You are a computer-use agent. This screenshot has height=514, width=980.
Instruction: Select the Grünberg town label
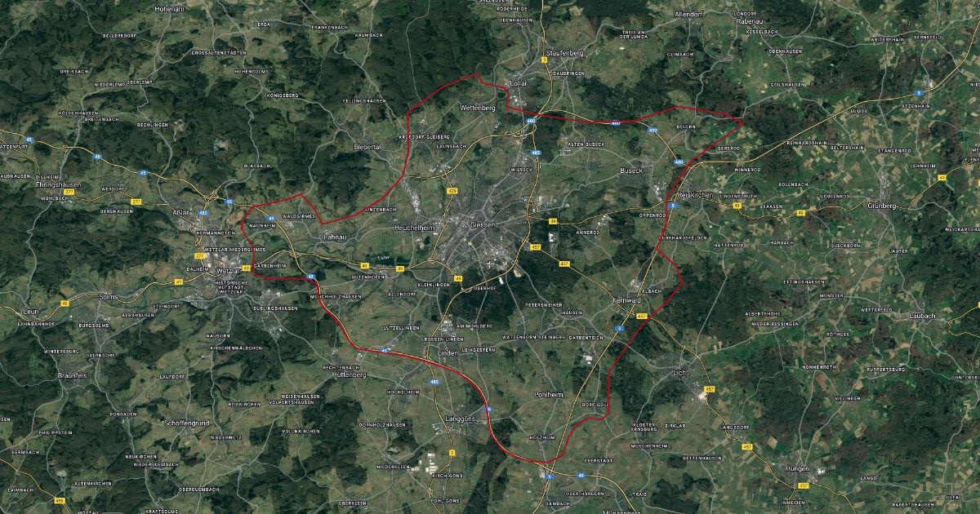point(881,206)
